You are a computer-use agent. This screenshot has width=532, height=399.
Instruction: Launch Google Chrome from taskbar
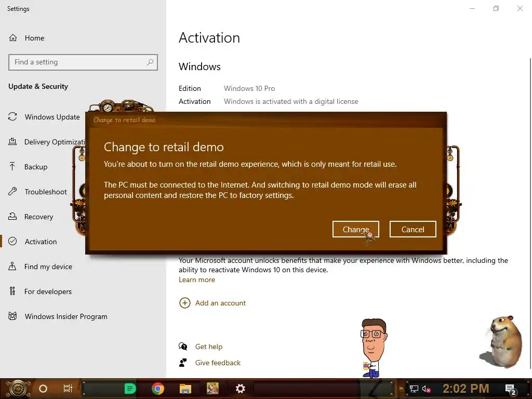point(158,389)
